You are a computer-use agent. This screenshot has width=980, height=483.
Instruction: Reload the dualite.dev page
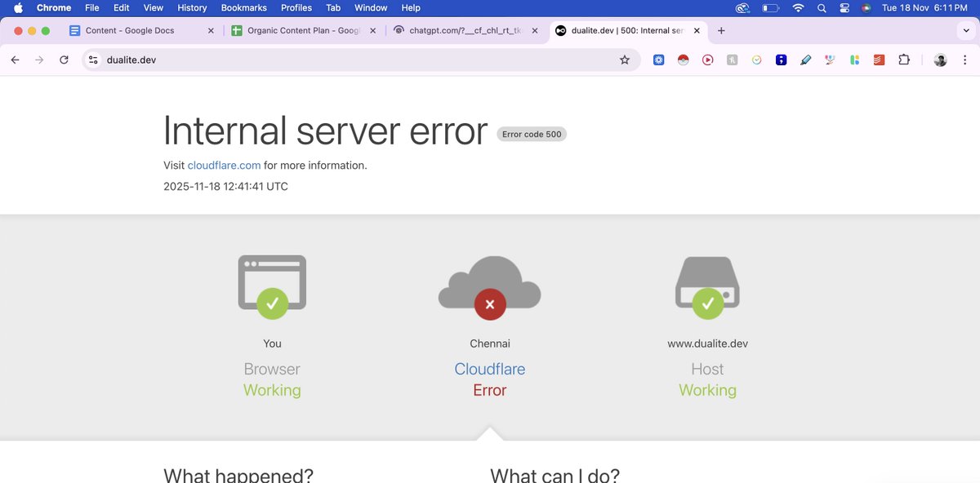click(x=64, y=60)
